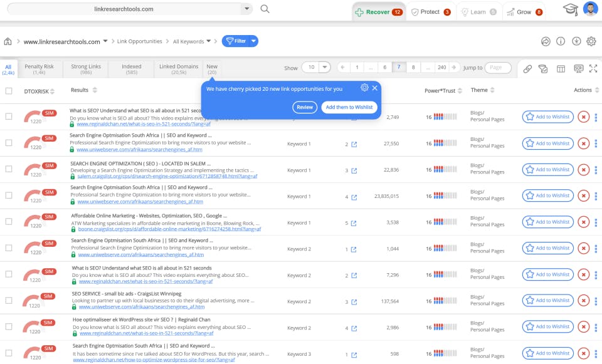Click Add them to Wishlist in the notification
The image size is (602, 364).
[349, 107]
